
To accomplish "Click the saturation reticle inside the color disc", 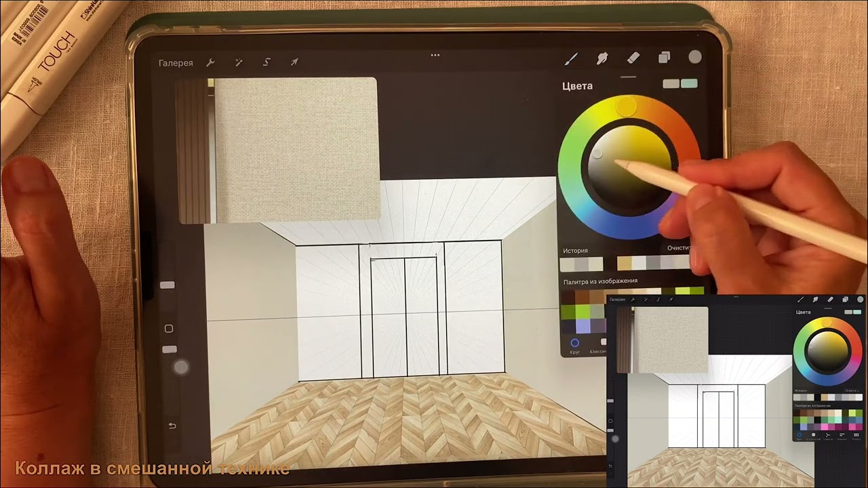I will tap(596, 154).
